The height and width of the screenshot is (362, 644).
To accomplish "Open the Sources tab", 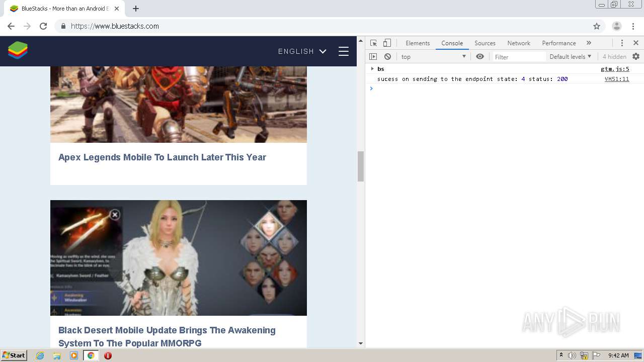I will tap(485, 43).
